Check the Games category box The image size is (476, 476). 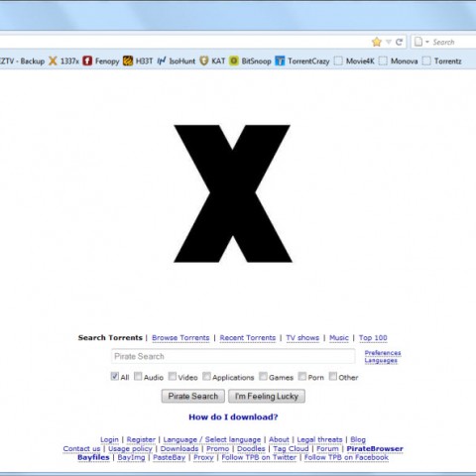pyautogui.click(x=263, y=376)
